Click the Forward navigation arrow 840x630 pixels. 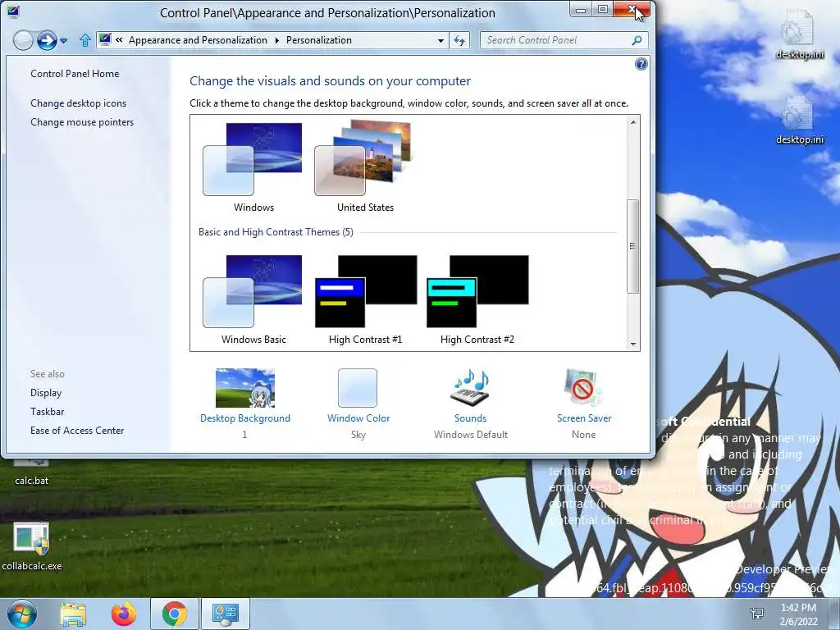pos(47,40)
